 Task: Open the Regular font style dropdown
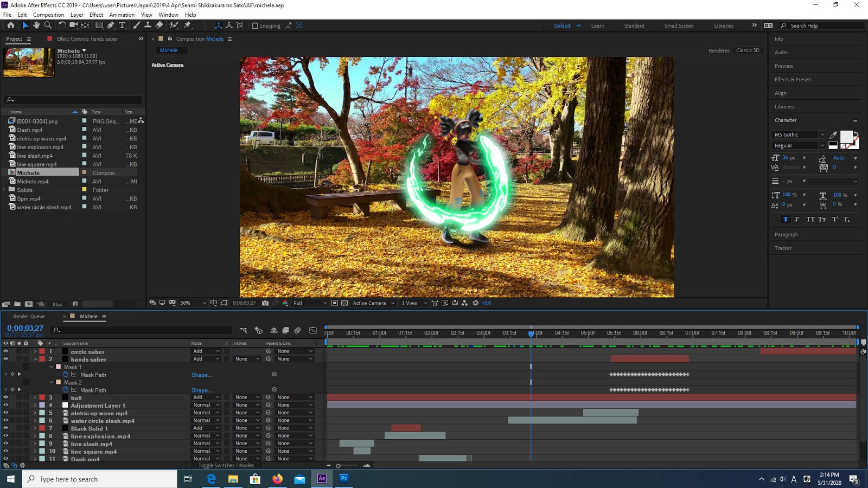point(799,145)
